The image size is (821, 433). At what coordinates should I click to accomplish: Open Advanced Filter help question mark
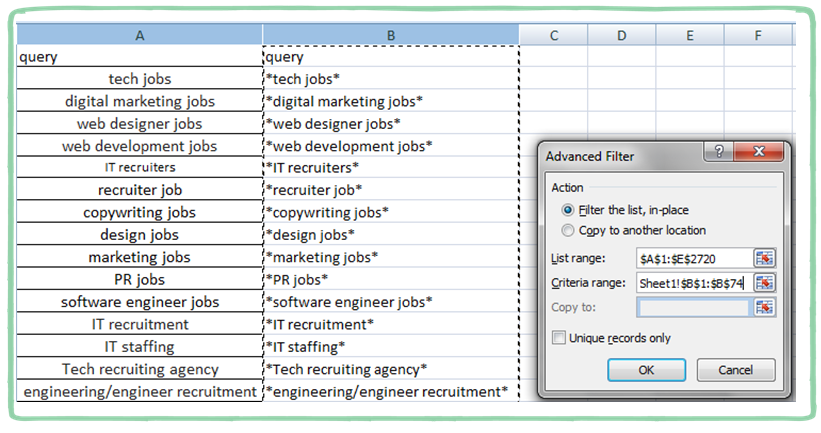pos(719,152)
